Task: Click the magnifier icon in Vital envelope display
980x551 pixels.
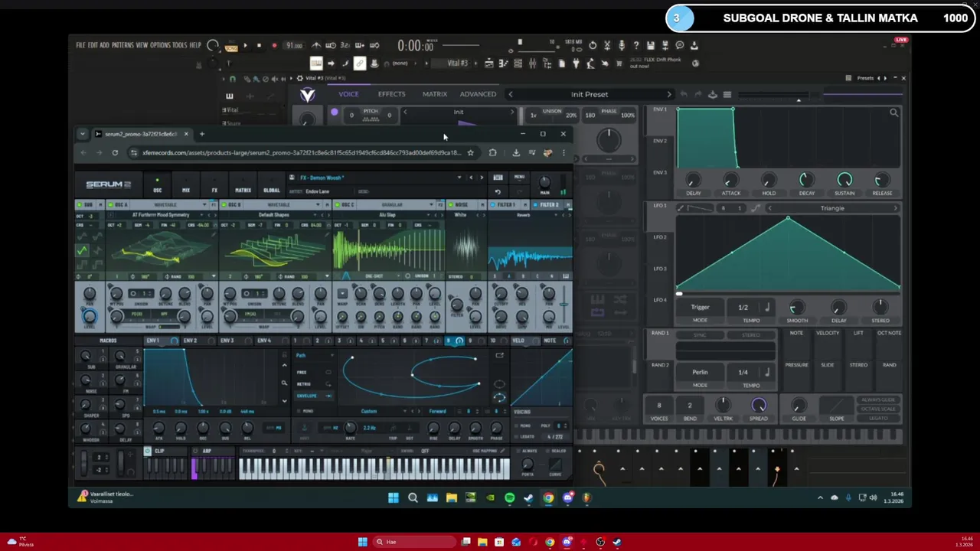Action: tap(893, 113)
